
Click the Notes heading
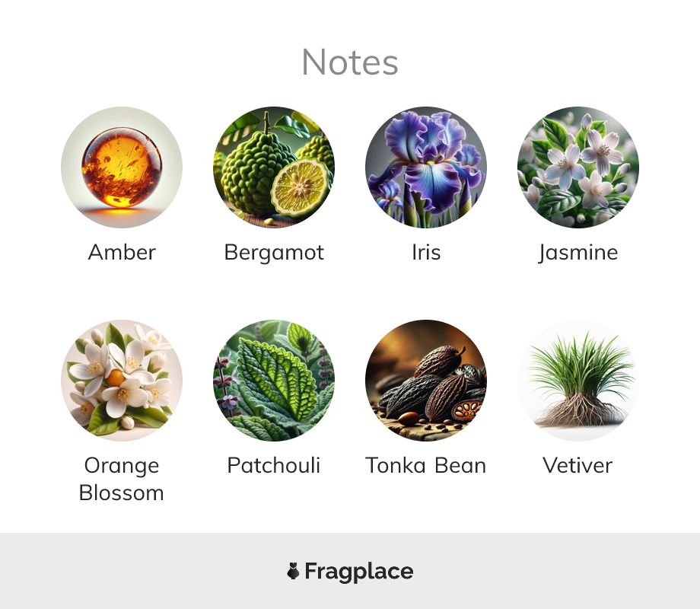350,62
